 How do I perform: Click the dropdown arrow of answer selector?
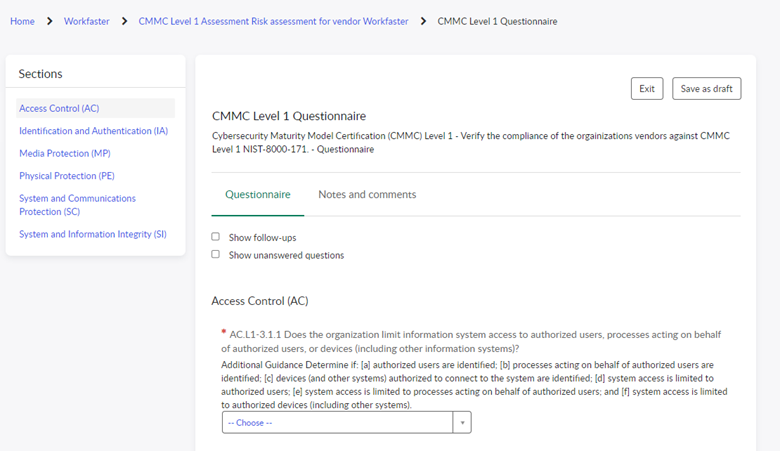click(461, 422)
